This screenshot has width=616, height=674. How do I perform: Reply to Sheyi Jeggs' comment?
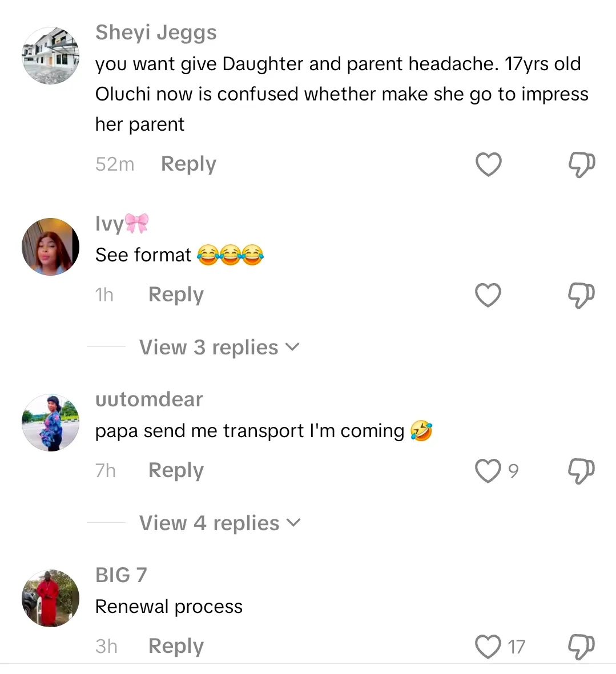tap(188, 164)
